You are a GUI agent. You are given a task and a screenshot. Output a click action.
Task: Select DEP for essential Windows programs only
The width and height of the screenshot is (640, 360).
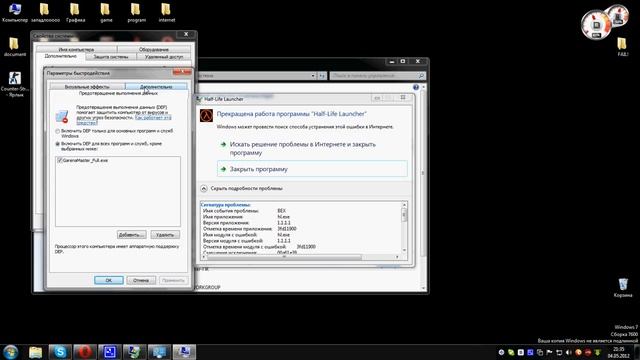pos(58,131)
